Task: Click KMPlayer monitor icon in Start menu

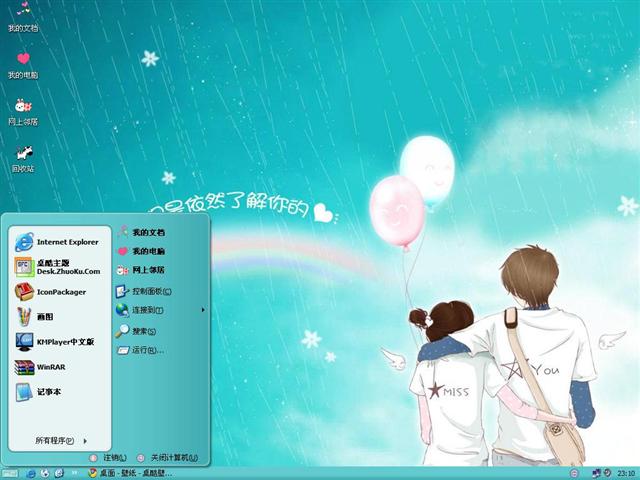Action: [24, 342]
